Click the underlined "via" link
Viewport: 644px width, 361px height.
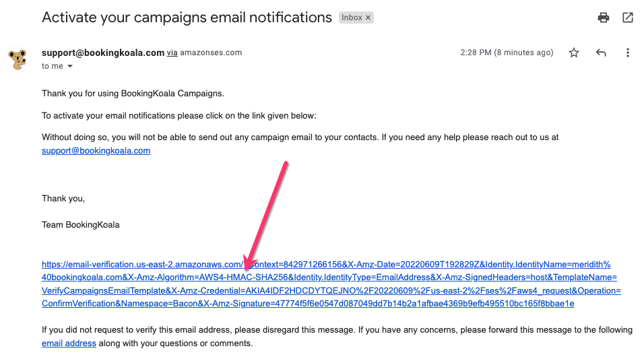click(x=172, y=53)
